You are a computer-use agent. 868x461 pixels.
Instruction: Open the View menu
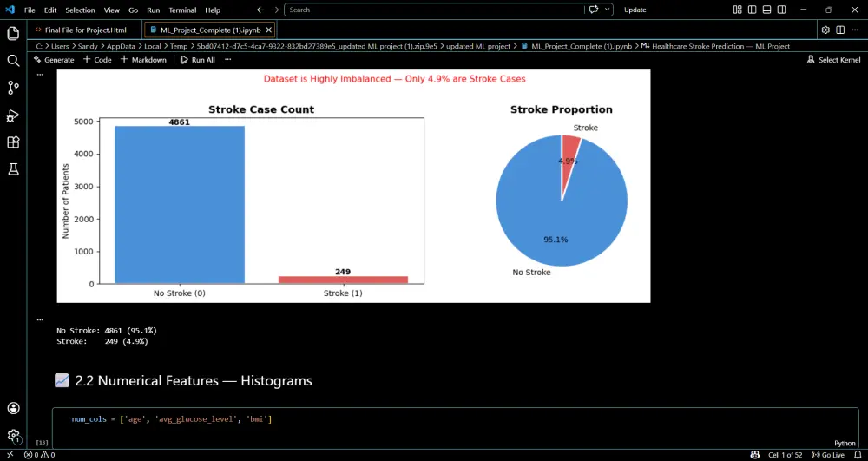pos(111,10)
